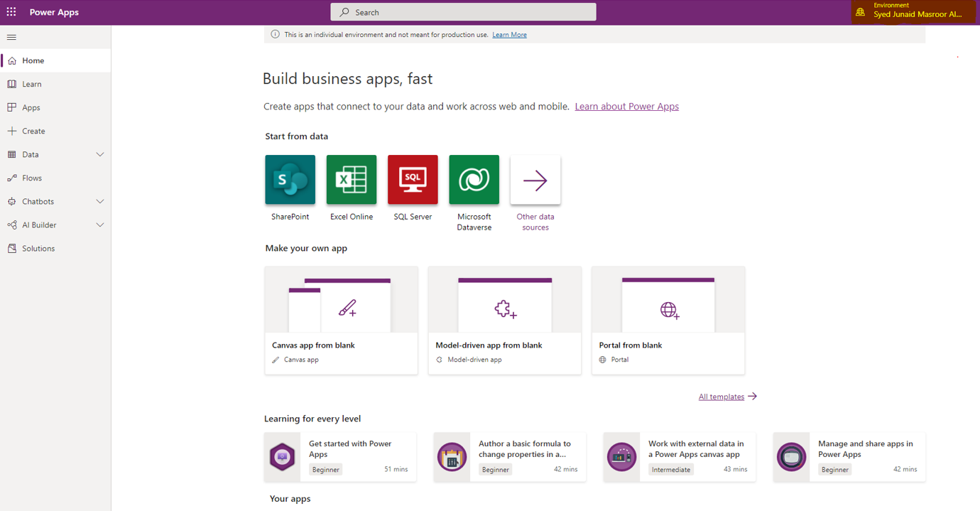Open the app launcher waffle icon
This screenshot has width=980, height=511.
[x=11, y=12]
